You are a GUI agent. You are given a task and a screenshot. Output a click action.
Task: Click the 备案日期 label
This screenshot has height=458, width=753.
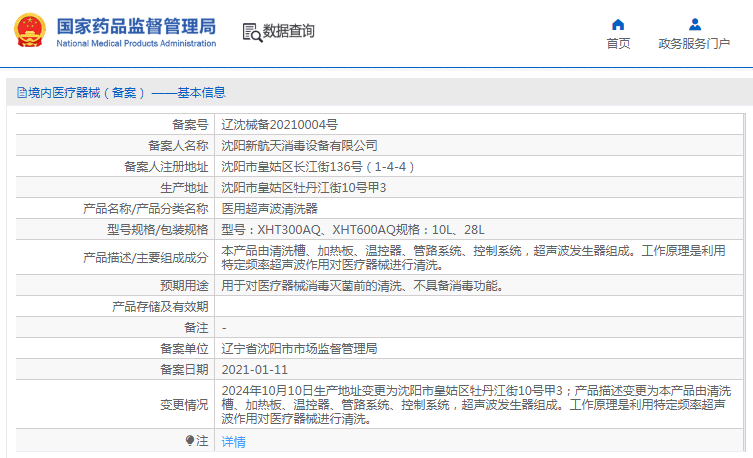(x=184, y=370)
